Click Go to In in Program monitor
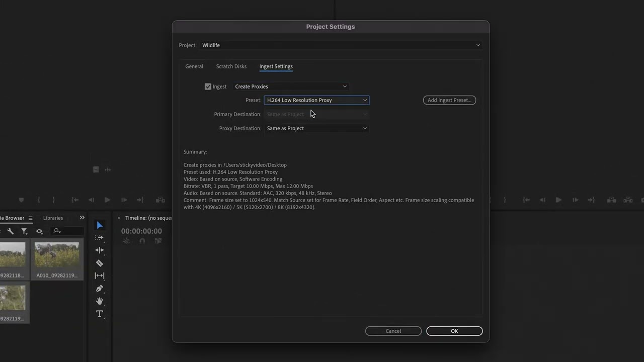Screen dimensions: 644x362 (526, 200)
